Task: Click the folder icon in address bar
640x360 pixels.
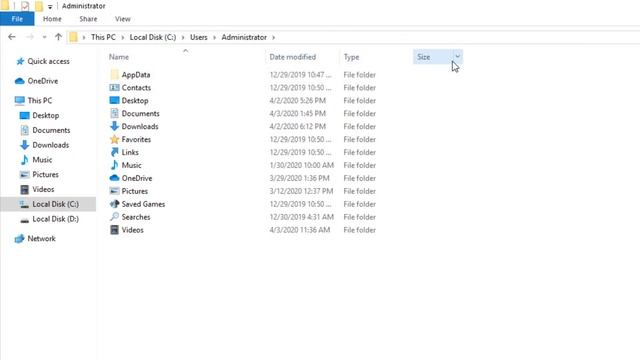Action: coord(73,37)
